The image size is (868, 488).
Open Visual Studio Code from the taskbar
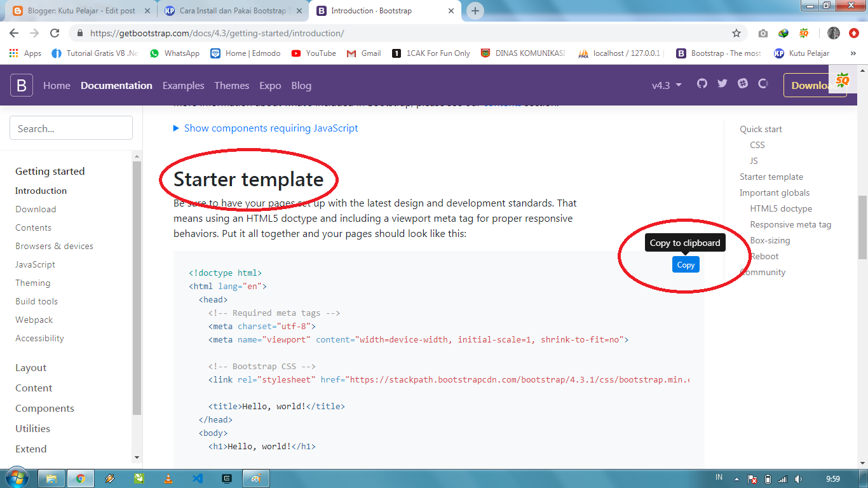pyautogui.click(x=198, y=478)
